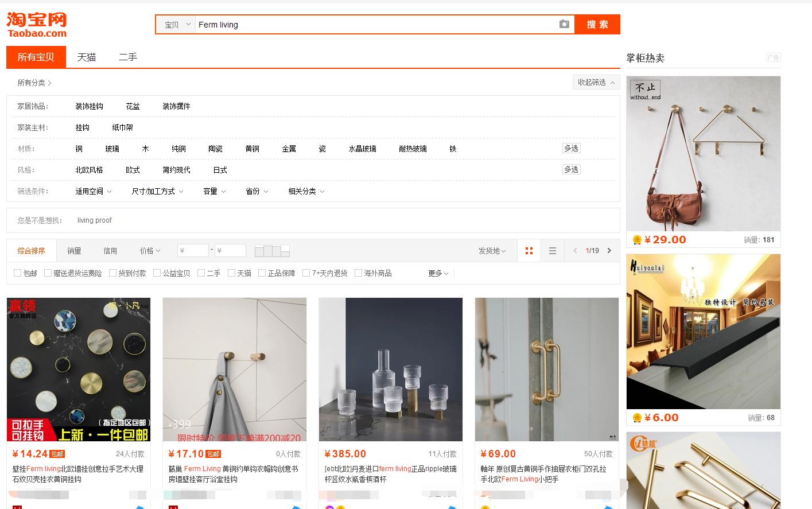Viewport: 812px width, 509px height.
Task: Go to the next results page arrow
Action: point(609,250)
